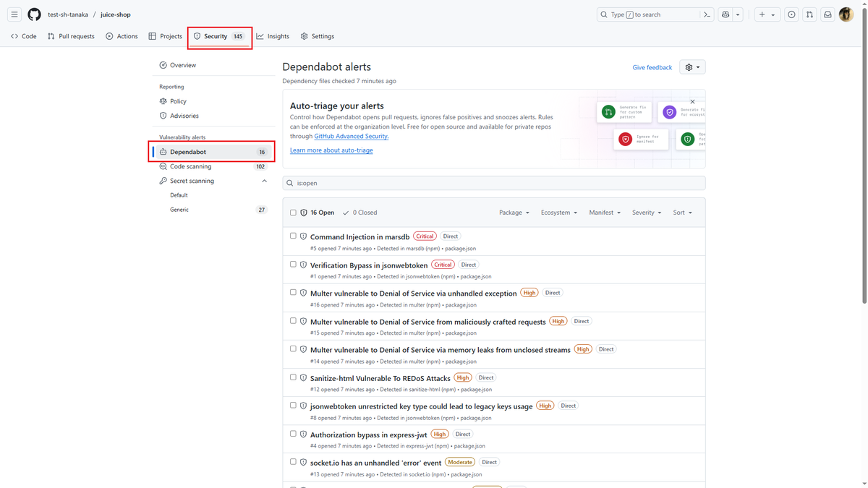Show the 16 Open alerts

click(x=317, y=213)
